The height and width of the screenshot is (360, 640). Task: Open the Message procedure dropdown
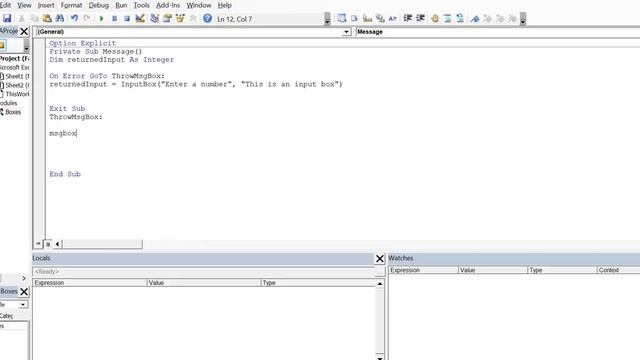point(498,32)
